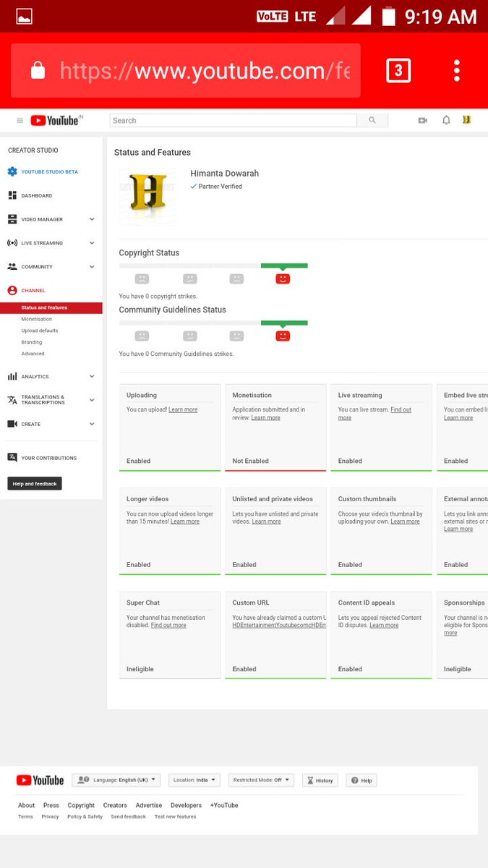Image resolution: width=488 pixels, height=868 pixels.
Task: Select Advanced in Channel submenu
Action: (33, 354)
